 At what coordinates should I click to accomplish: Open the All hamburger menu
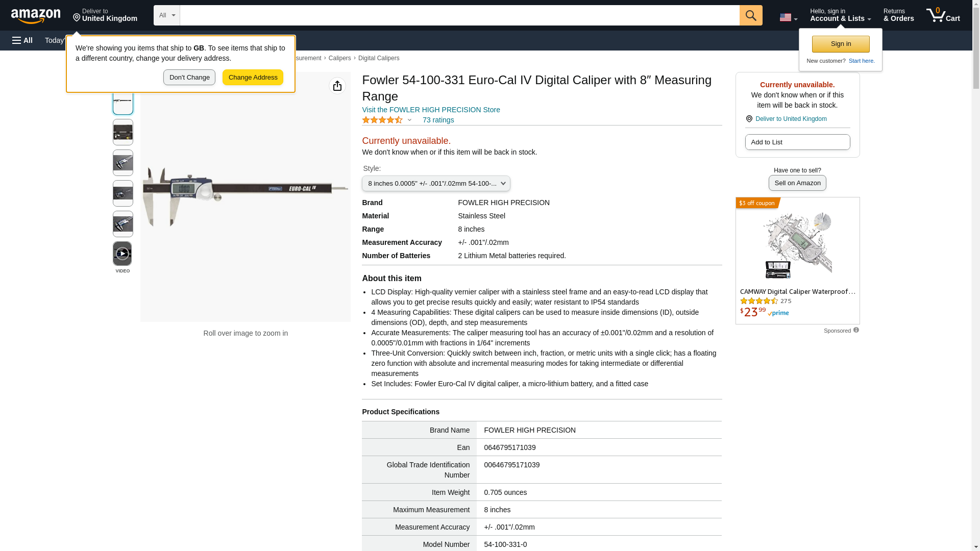pos(22,40)
